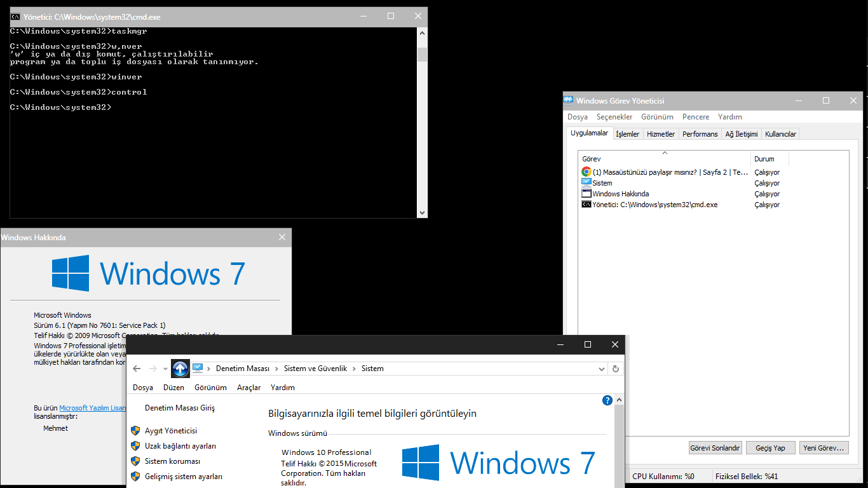Screen dimensions: 868x488
Task: Open the Aygıt Yöneticisi link
Action: pyautogui.click(x=171, y=431)
